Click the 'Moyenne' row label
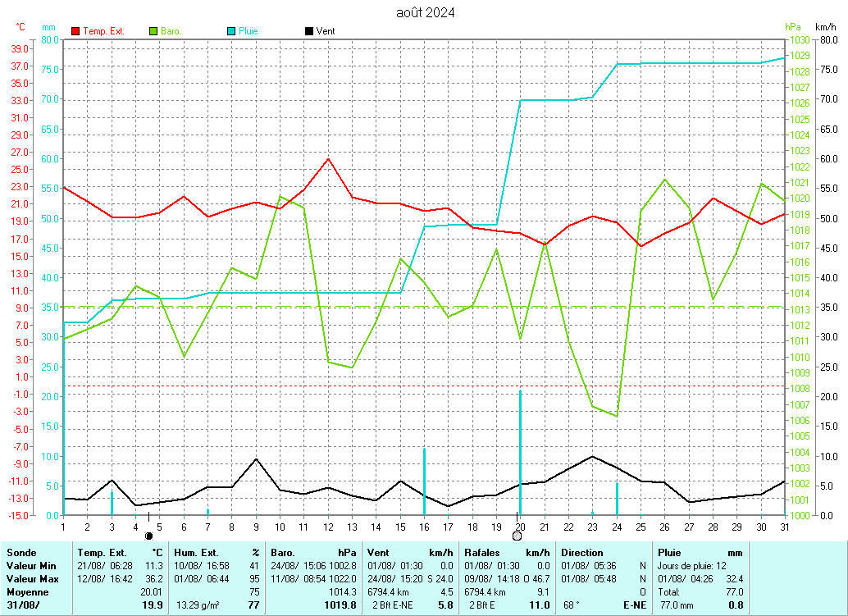Image resolution: width=848 pixels, height=616 pixels. point(26,591)
